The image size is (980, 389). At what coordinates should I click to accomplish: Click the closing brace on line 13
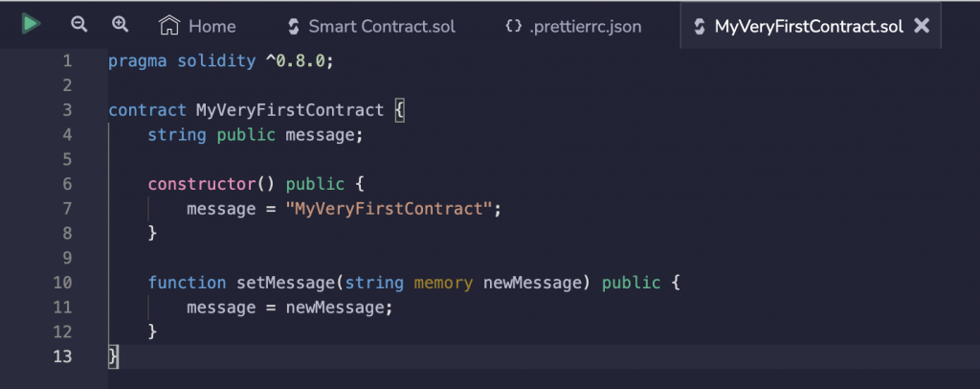coord(113,356)
